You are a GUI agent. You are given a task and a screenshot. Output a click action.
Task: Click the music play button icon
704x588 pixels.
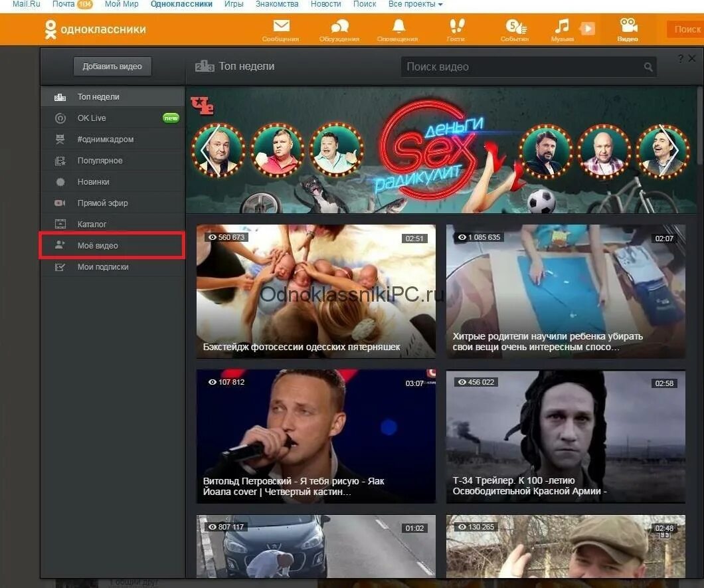coord(587,29)
